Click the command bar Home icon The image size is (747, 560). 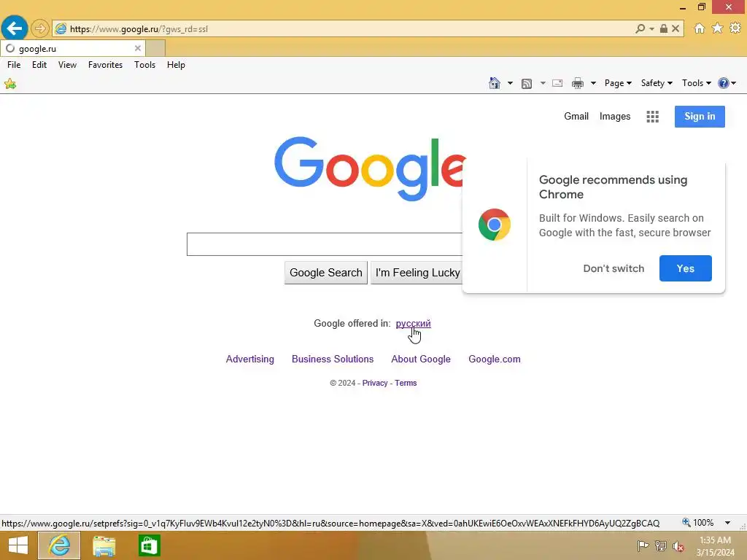point(495,83)
